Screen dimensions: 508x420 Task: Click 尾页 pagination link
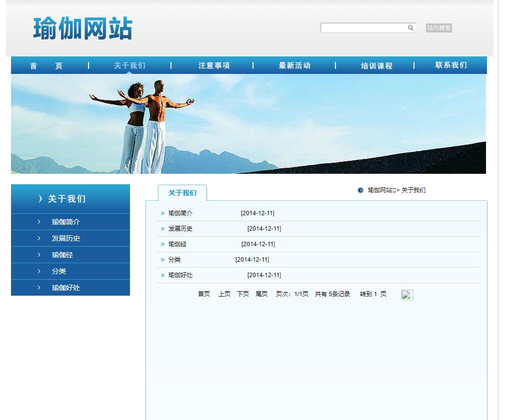tap(261, 294)
